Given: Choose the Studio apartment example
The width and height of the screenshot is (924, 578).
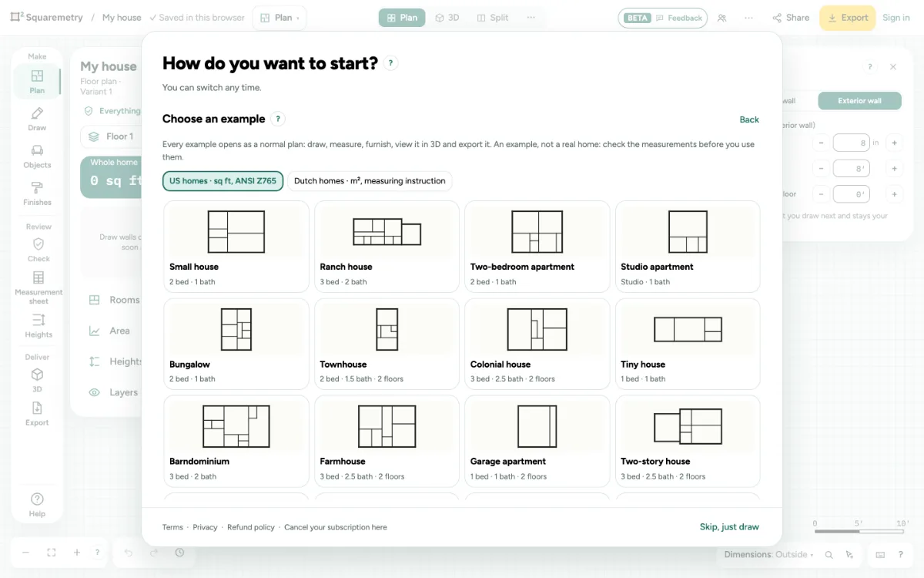Looking at the screenshot, I should point(688,247).
